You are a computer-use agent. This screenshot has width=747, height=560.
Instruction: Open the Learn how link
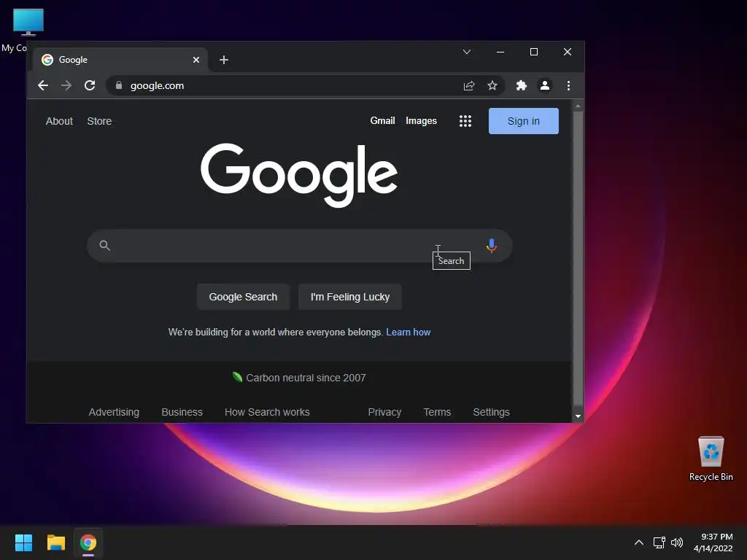pos(409,332)
